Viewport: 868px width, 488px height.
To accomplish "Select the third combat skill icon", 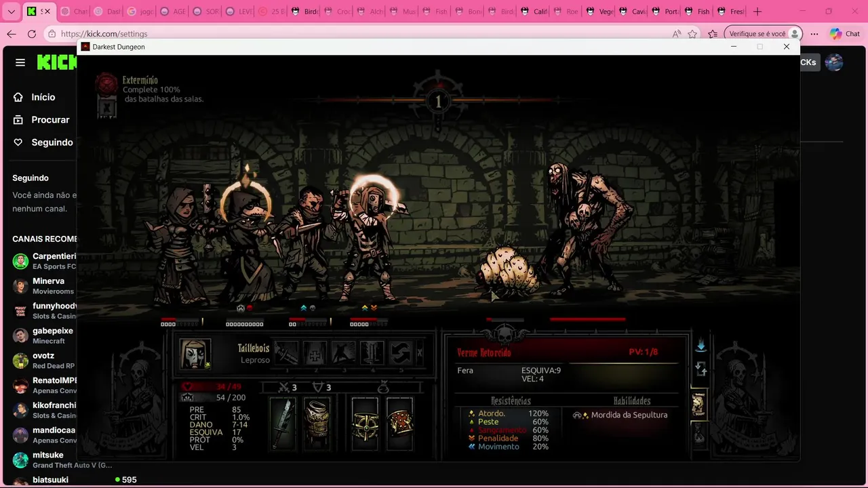I will (344, 354).
